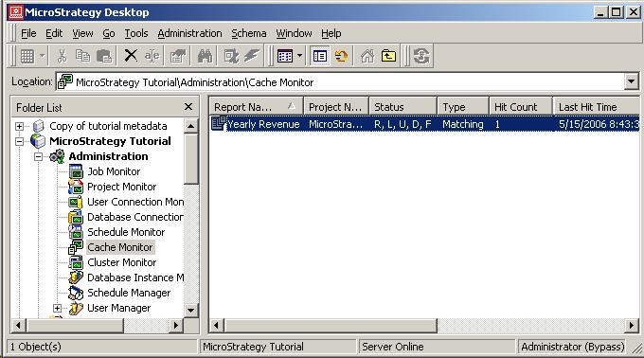Screen dimensions: 644x358
Task: Open the Administration menu
Action: pos(189,33)
